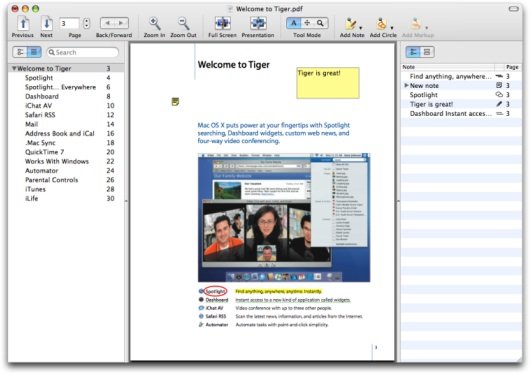Click the Next page icon
The image size is (530, 374).
[x=46, y=23]
